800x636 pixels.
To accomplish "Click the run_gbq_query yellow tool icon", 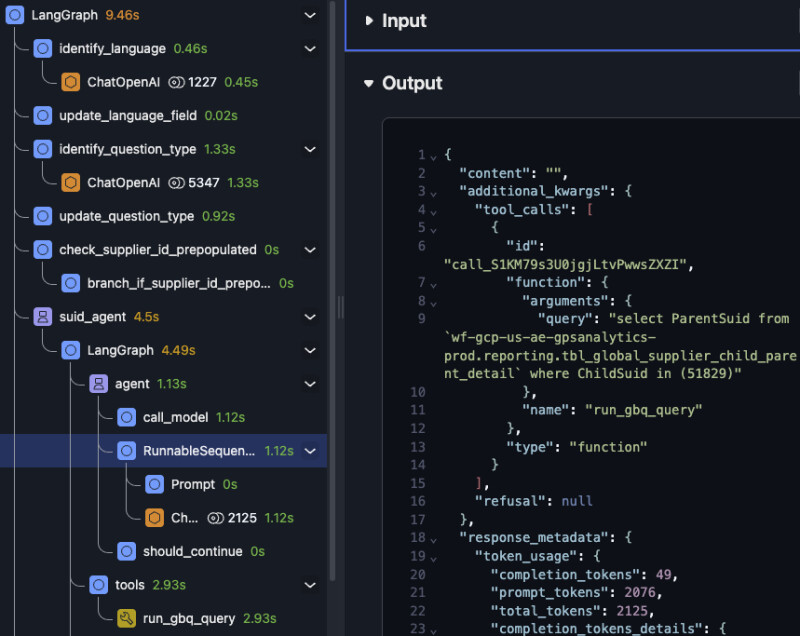I will pos(127,618).
